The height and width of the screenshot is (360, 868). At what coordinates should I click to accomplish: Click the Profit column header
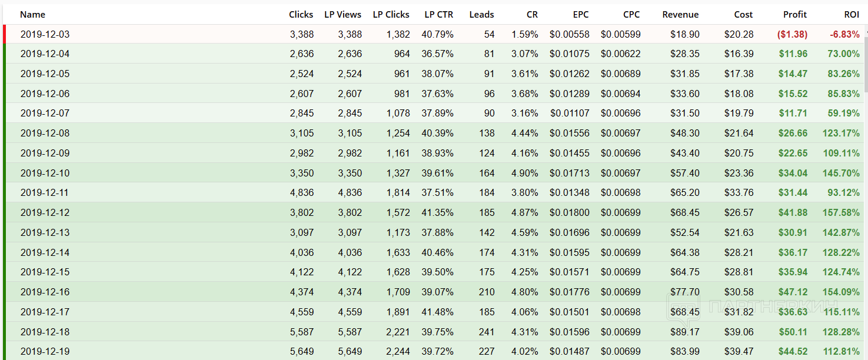click(795, 15)
